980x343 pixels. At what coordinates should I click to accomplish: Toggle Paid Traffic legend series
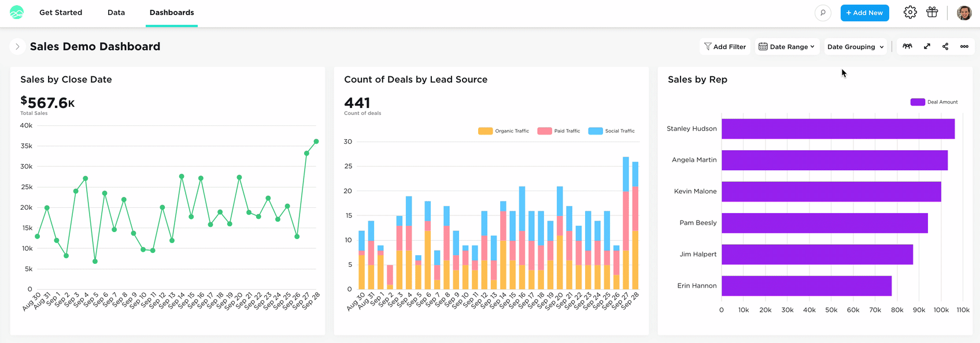(x=559, y=131)
